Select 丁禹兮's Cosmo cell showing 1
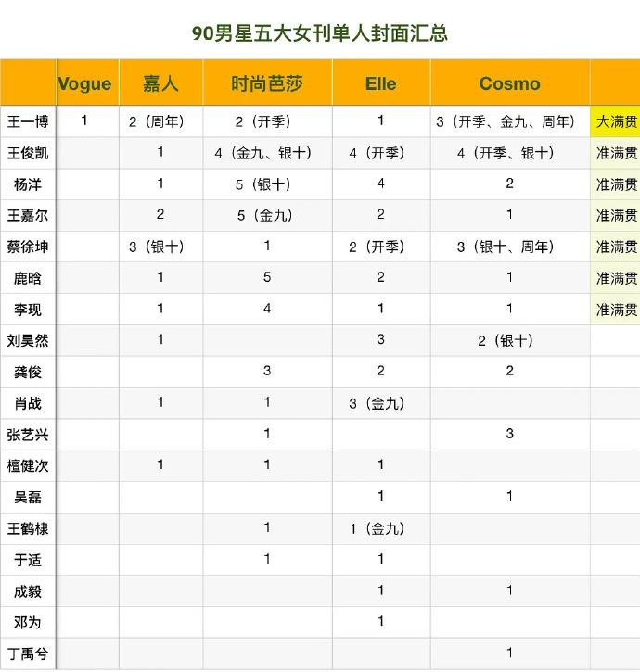The width and height of the screenshot is (640, 672). 510,653
